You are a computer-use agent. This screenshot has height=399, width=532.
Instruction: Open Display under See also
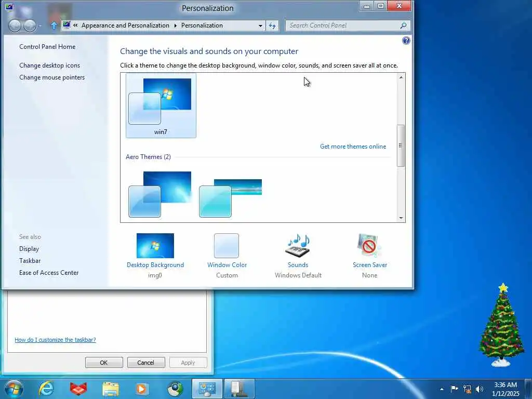(x=29, y=249)
